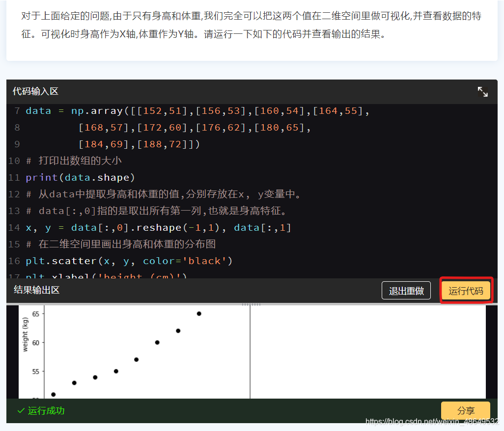Screen dimensions: 504x431
Task: Click the output panel resize handle
Action: (252, 304)
